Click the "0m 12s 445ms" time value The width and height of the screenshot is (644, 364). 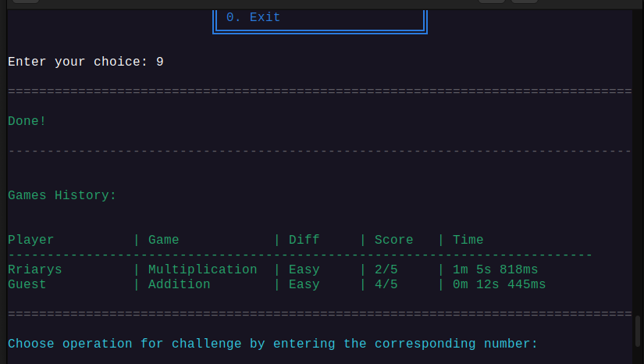pyautogui.click(x=500, y=284)
